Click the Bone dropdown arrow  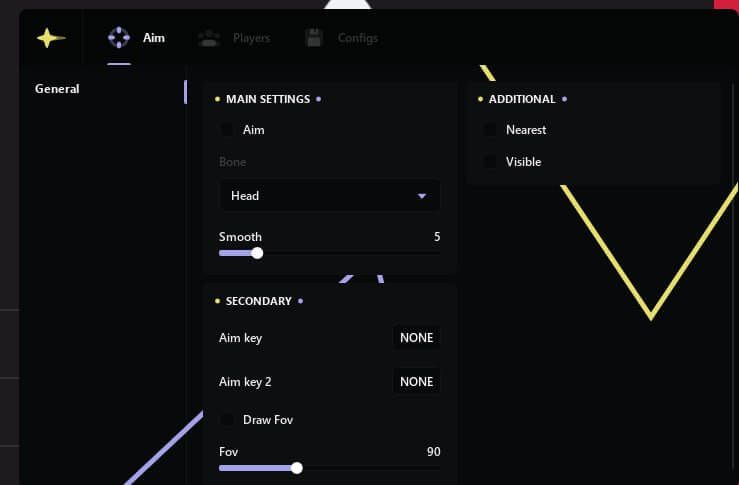click(x=422, y=196)
